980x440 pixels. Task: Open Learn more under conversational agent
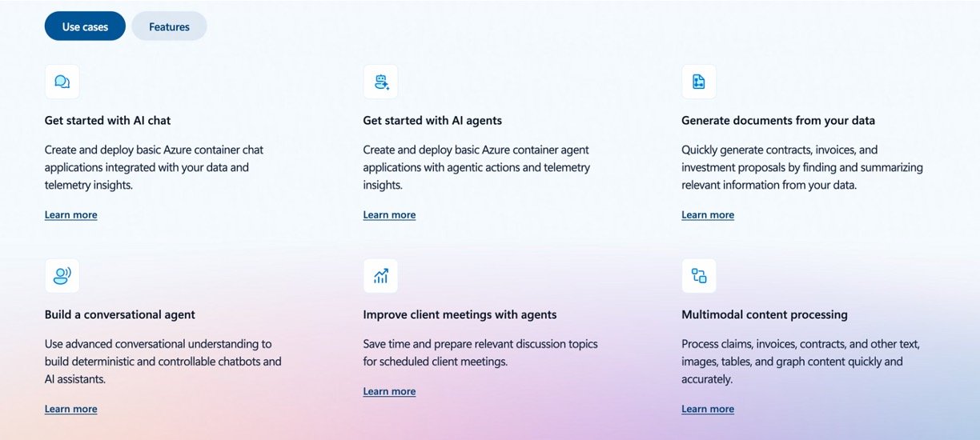point(70,409)
